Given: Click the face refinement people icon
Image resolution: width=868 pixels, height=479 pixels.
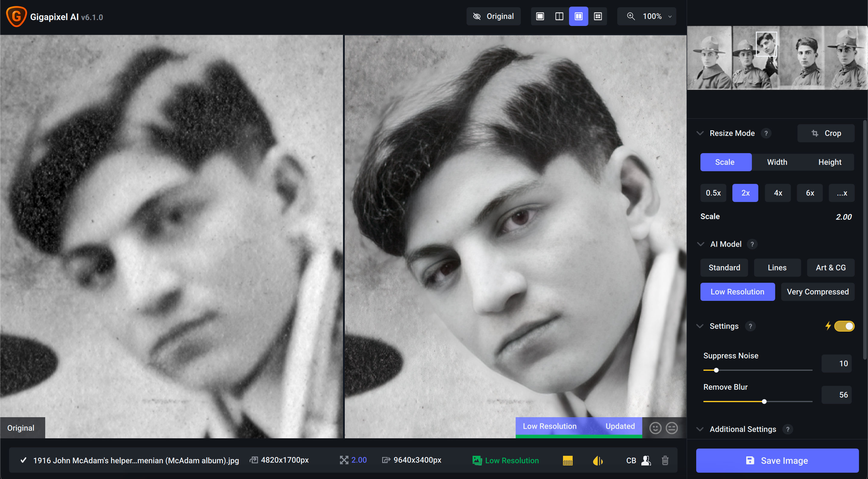Looking at the screenshot, I should pos(646,460).
